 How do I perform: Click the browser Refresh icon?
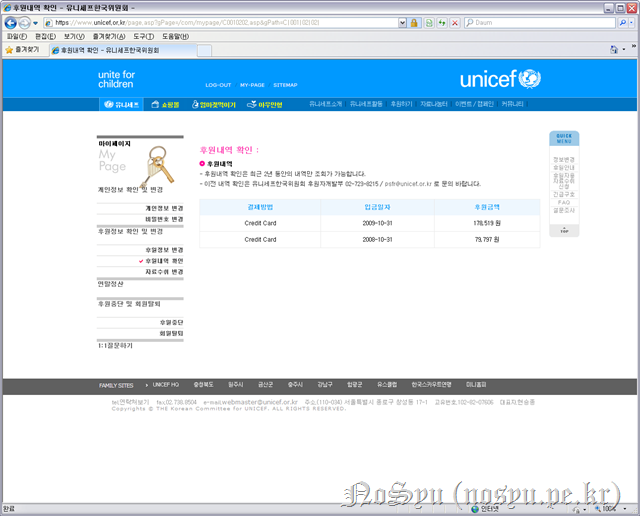441,22
